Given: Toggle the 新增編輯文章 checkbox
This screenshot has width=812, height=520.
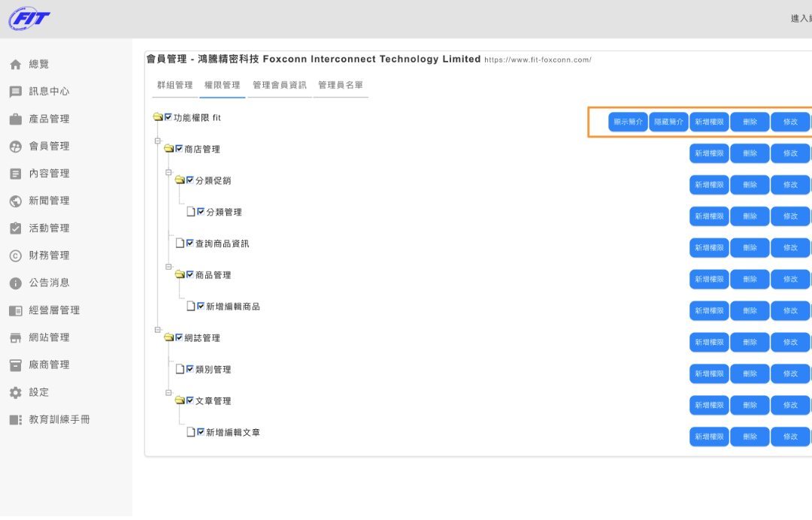Looking at the screenshot, I should click(201, 432).
